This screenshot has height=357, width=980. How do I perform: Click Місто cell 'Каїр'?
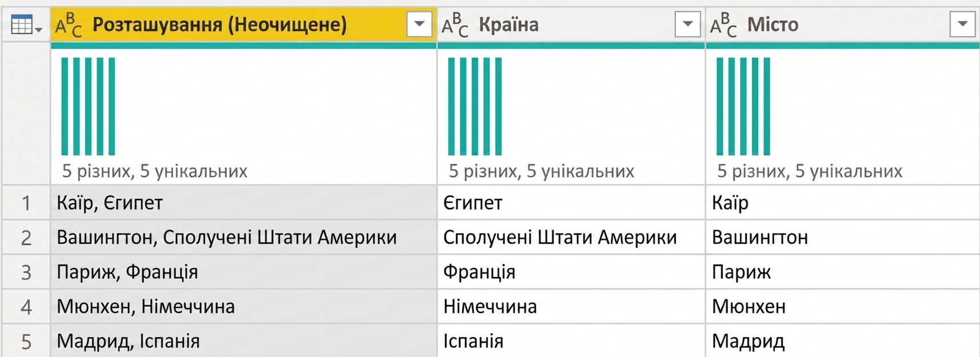point(843,203)
